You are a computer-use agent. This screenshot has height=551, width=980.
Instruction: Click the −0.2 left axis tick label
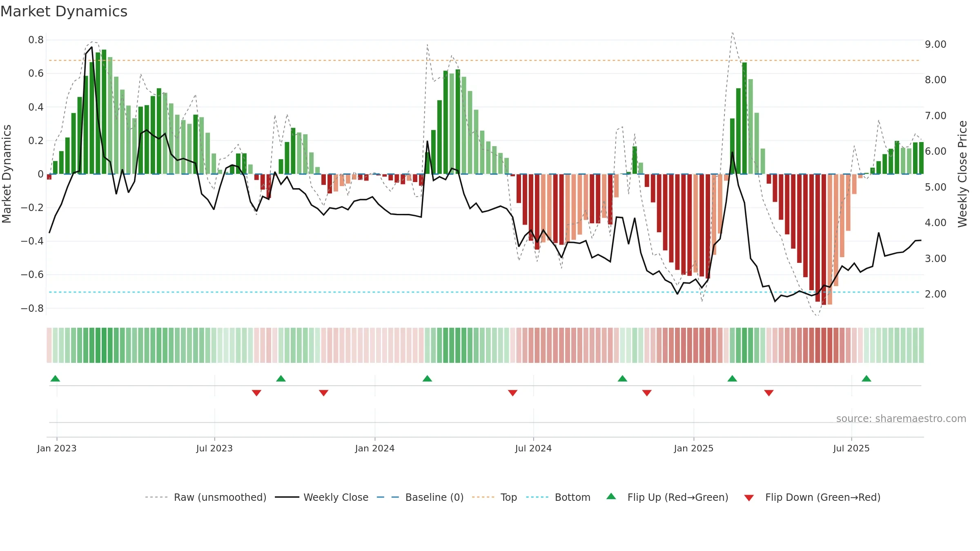pyautogui.click(x=32, y=207)
